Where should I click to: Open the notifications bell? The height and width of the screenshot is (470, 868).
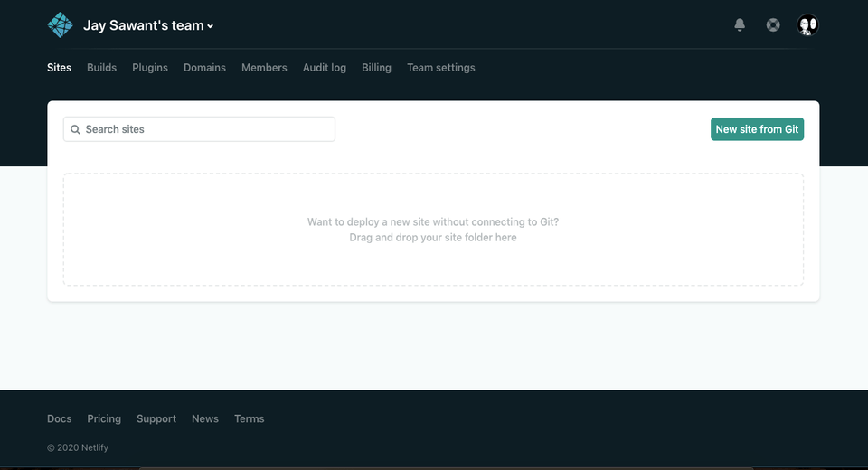point(740,25)
